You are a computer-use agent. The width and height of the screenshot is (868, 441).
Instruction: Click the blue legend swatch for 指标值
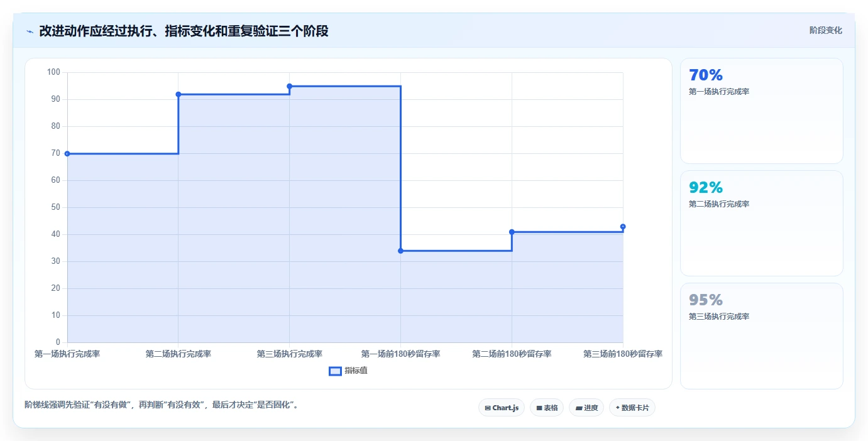pos(336,371)
